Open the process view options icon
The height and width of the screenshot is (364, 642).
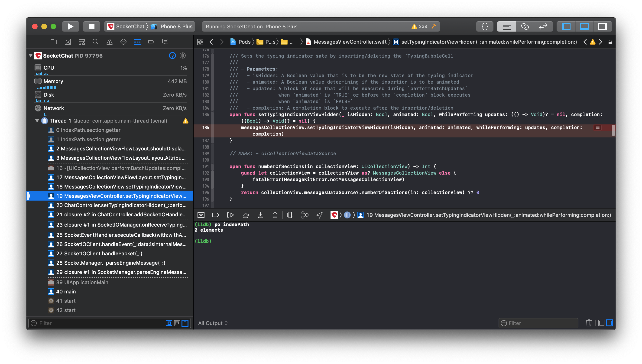183,55
